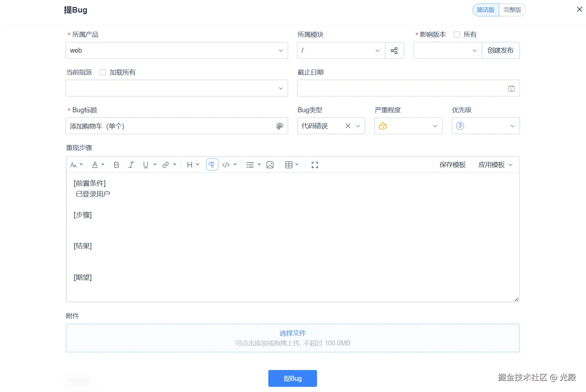Click the circled 3 priority icon

click(460, 126)
